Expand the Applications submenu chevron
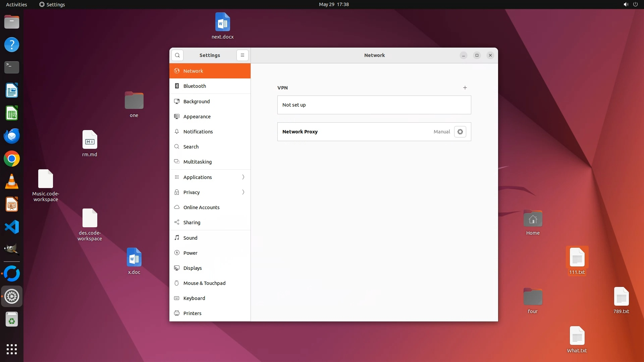The height and width of the screenshot is (362, 644). click(243, 177)
